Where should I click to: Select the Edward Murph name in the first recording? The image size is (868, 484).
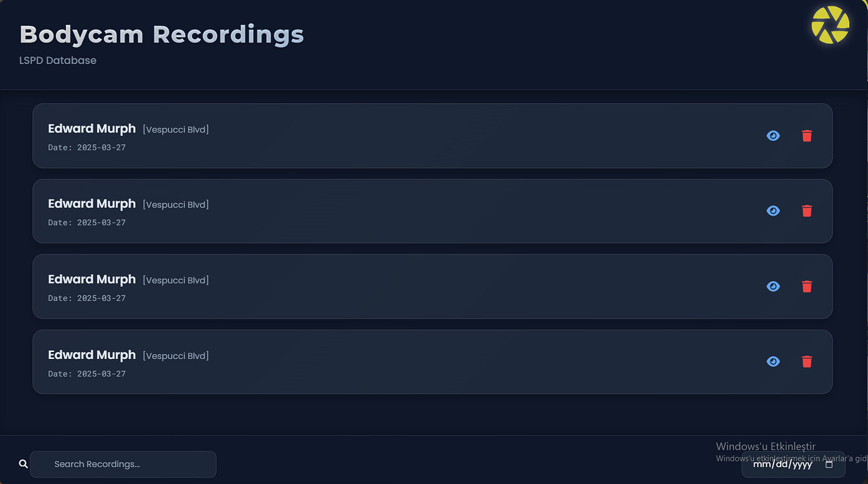[92, 128]
